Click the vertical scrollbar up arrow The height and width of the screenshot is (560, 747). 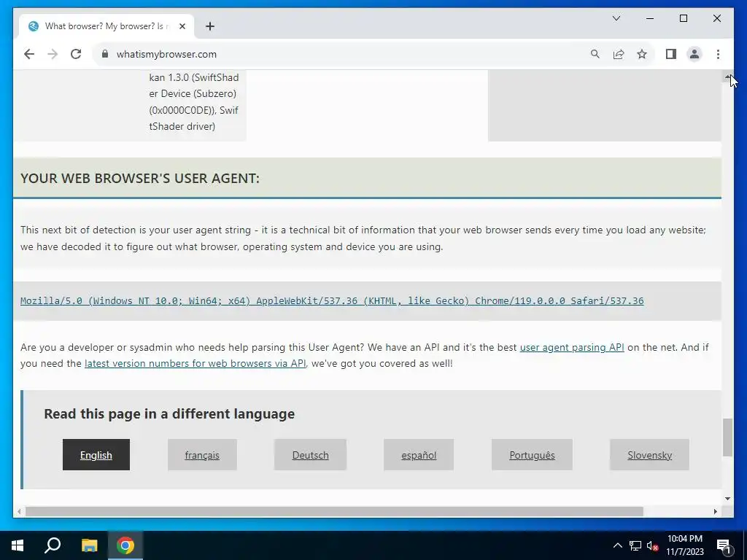click(727, 76)
